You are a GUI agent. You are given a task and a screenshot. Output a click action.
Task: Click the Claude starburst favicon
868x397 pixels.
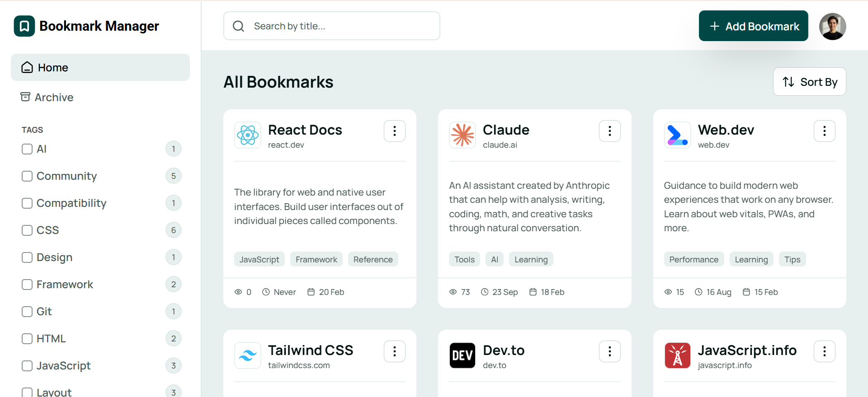(x=462, y=135)
